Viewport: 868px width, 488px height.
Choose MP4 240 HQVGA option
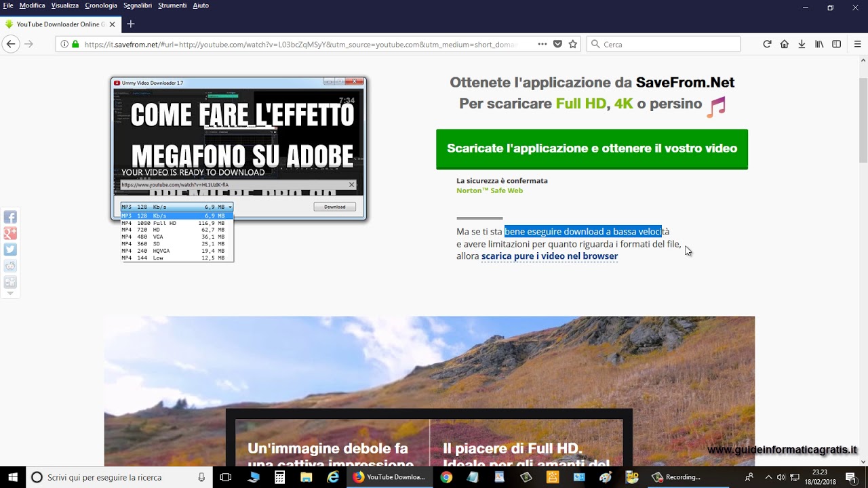click(x=176, y=251)
